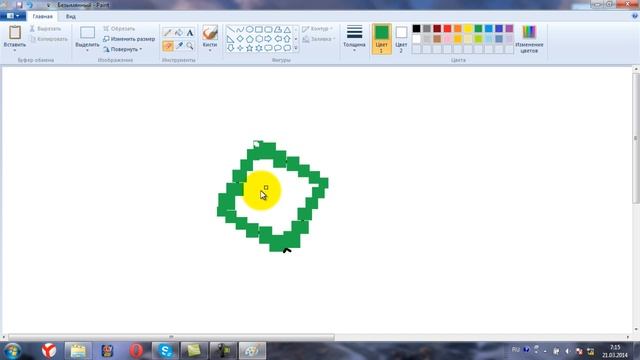Pick the purple color swatch

[509, 29]
